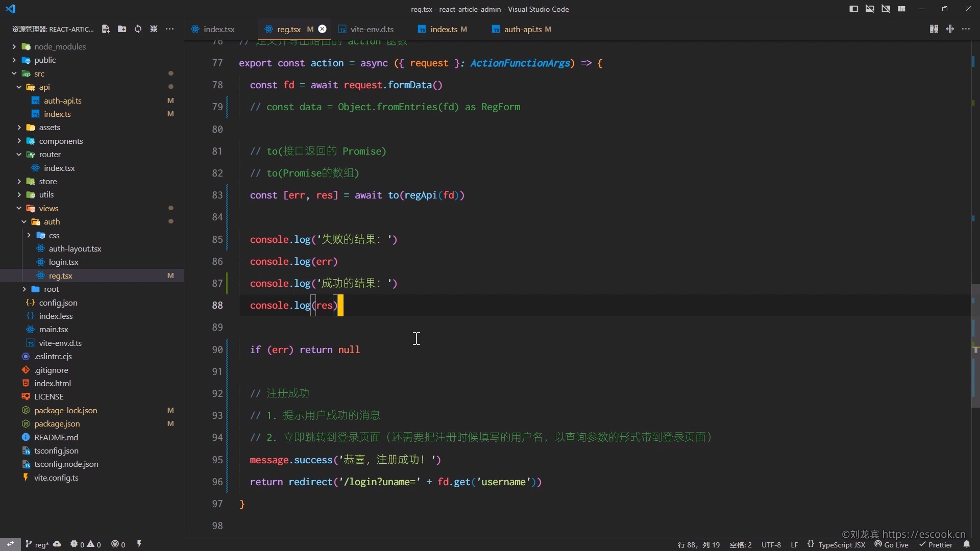Toggle the secondary side bar
980x551 pixels.
tap(886, 9)
